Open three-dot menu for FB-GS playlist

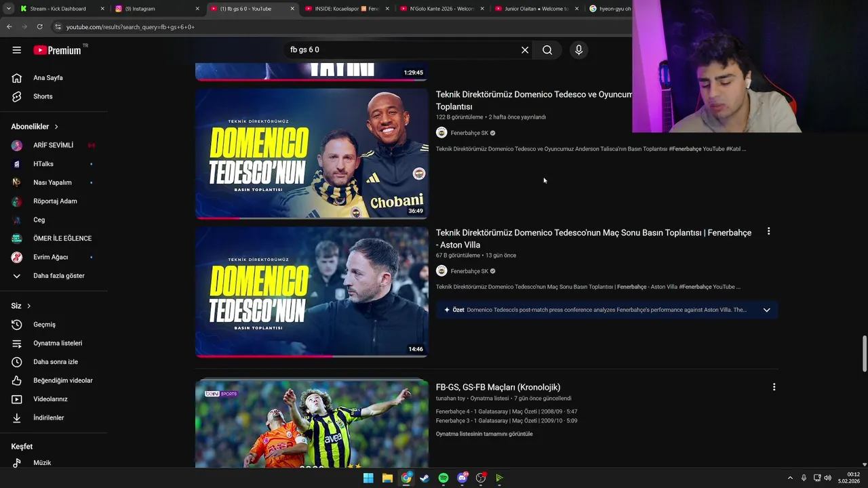[774, 387]
